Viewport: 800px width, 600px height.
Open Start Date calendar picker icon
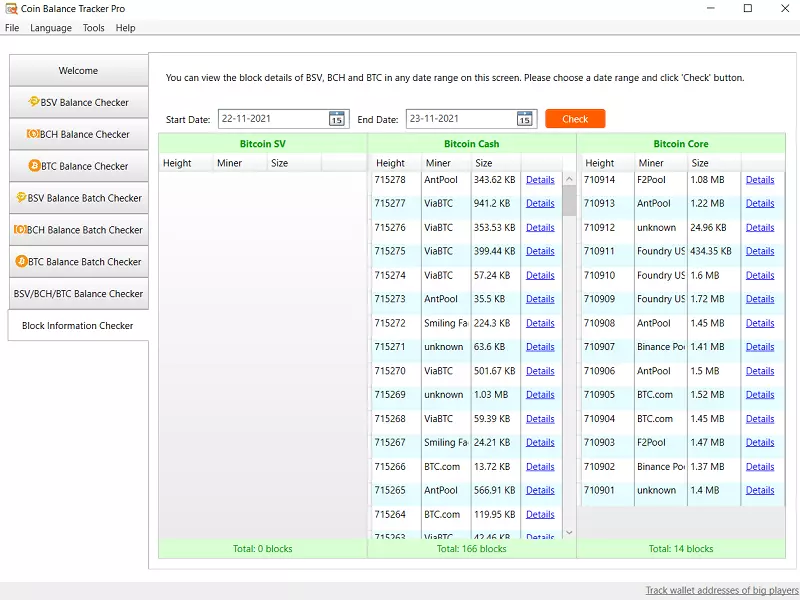pyautogui.click(x=337, y=119)
